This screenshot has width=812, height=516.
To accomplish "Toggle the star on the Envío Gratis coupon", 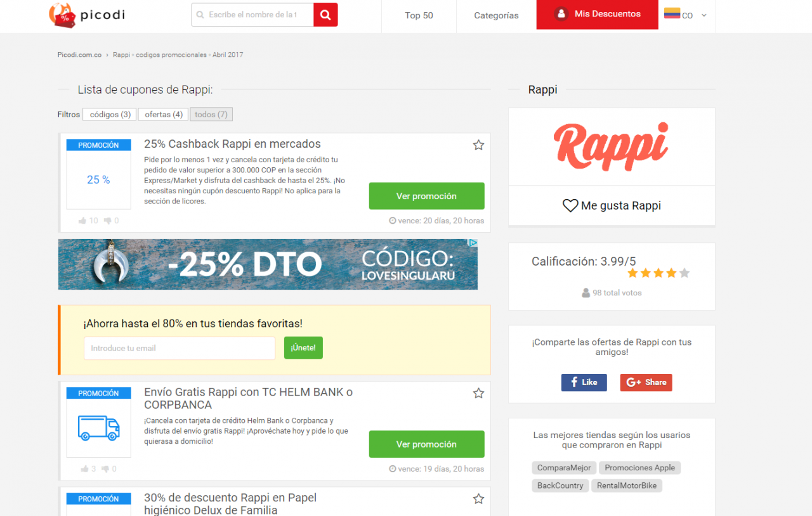I will coord(478,393).
